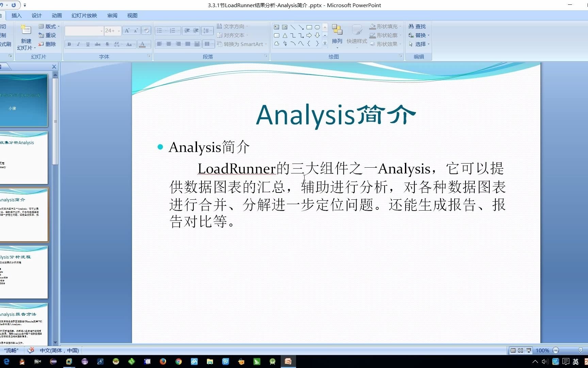
Task: Select the horizontal text box shape
Action: (276, 27)
